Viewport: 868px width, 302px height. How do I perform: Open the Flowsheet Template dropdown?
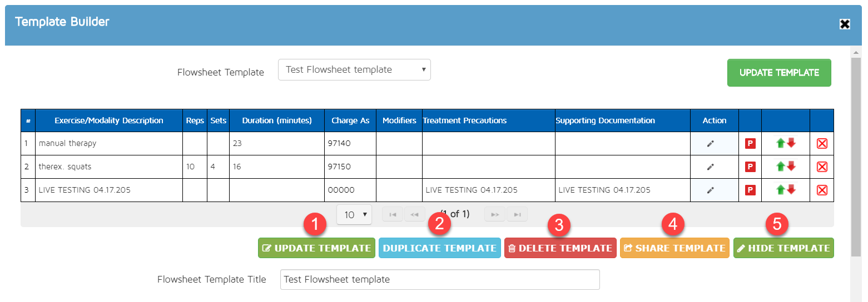coord(354,70)
